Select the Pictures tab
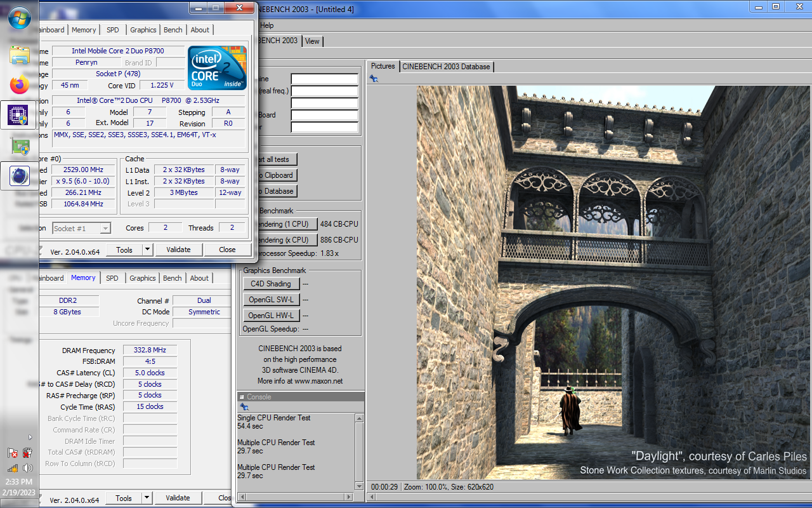Image resolution: width=812 pixels, height=508 pixels. point(383,66)
